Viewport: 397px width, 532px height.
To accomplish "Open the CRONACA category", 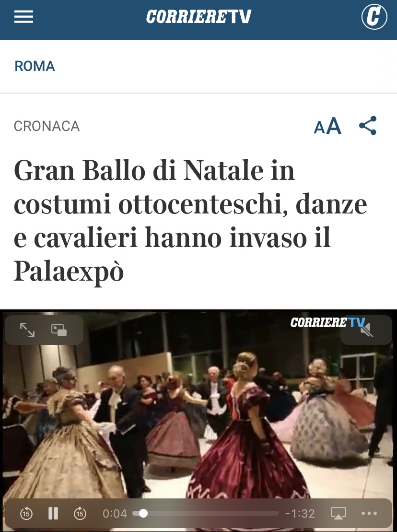I will coord(47,126).
